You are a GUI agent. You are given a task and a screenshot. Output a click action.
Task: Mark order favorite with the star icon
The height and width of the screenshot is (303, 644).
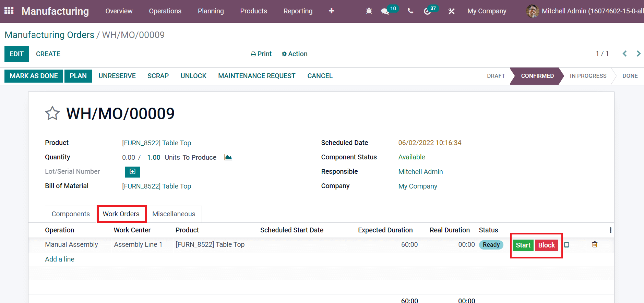(52, 113)
